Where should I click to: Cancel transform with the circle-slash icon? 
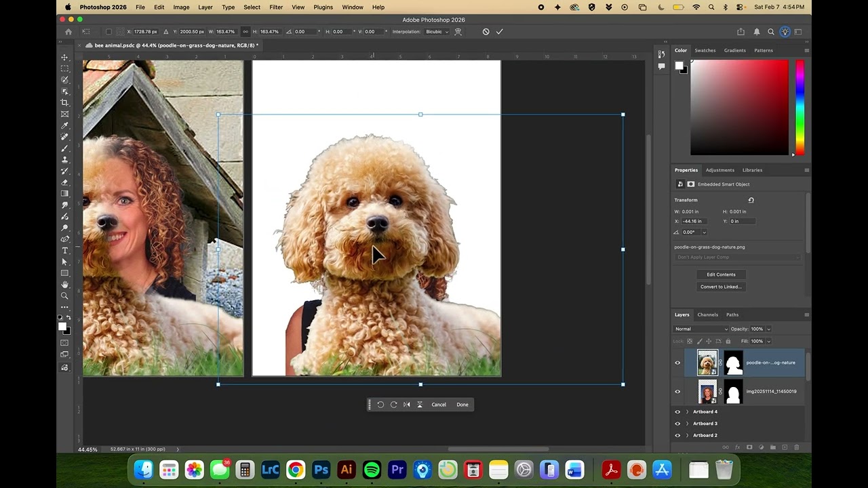click(x=486, y=32)
